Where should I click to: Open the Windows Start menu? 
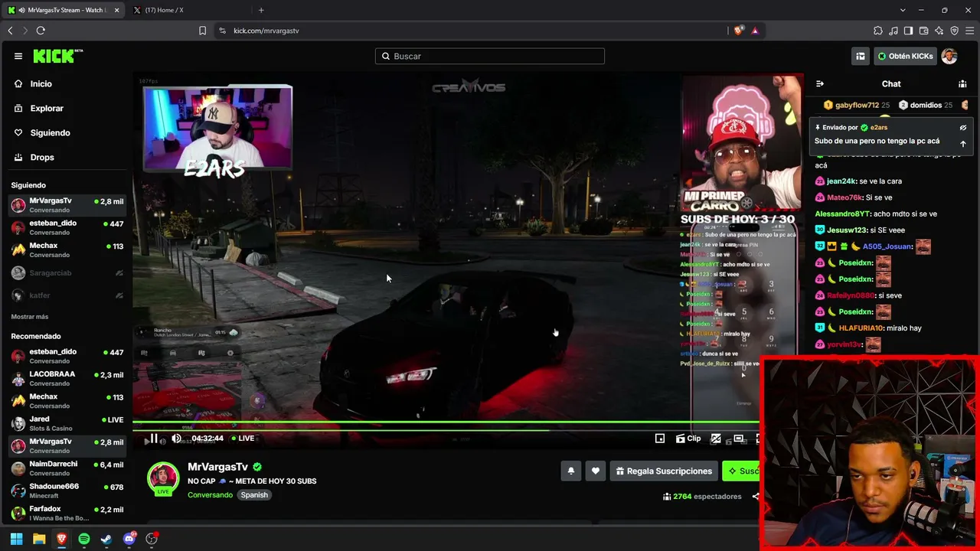16,539
